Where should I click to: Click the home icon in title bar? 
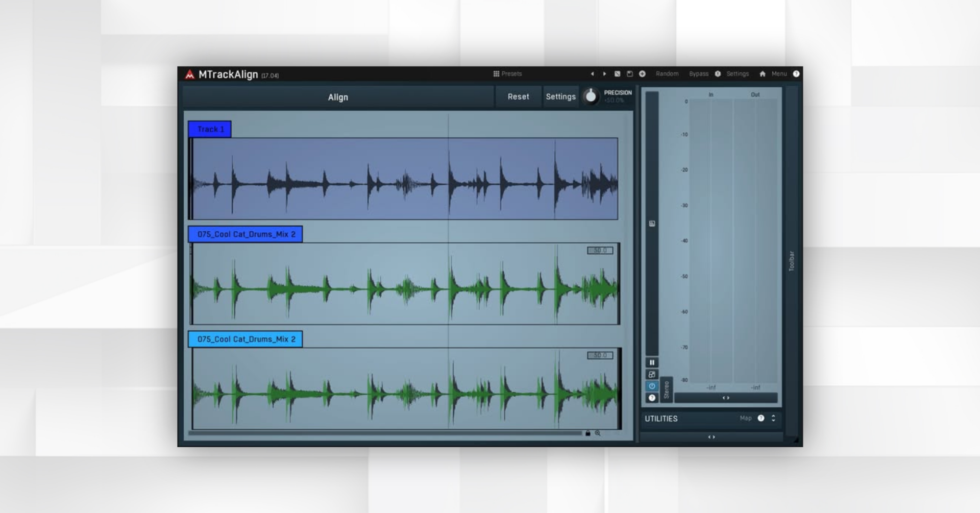coord(763,74)
